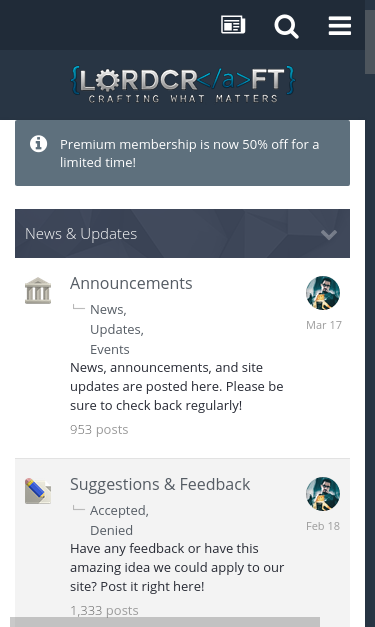Open avatar of last Suggestions poster
Screen dimensions: 375x627
click(x=323, y=494)
